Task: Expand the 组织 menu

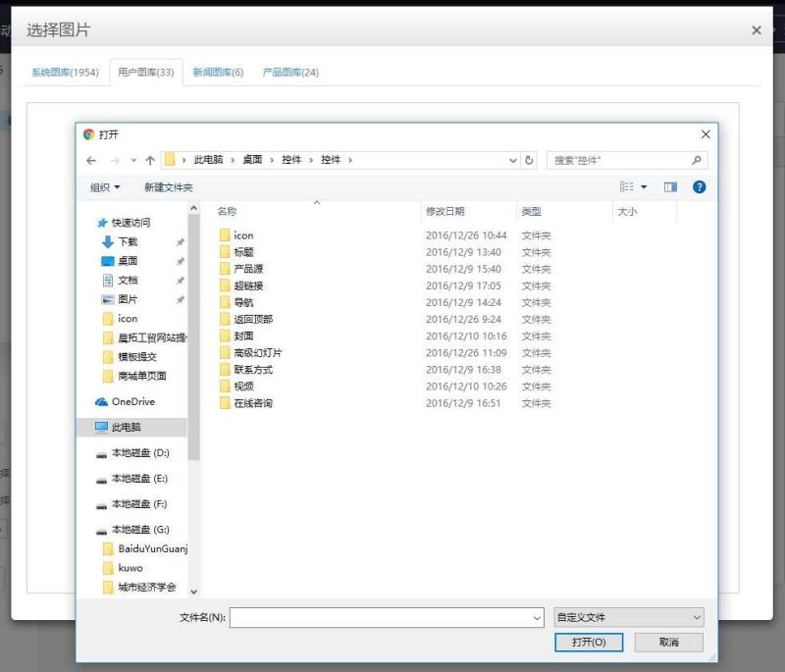Action: (x=105, y=187)
